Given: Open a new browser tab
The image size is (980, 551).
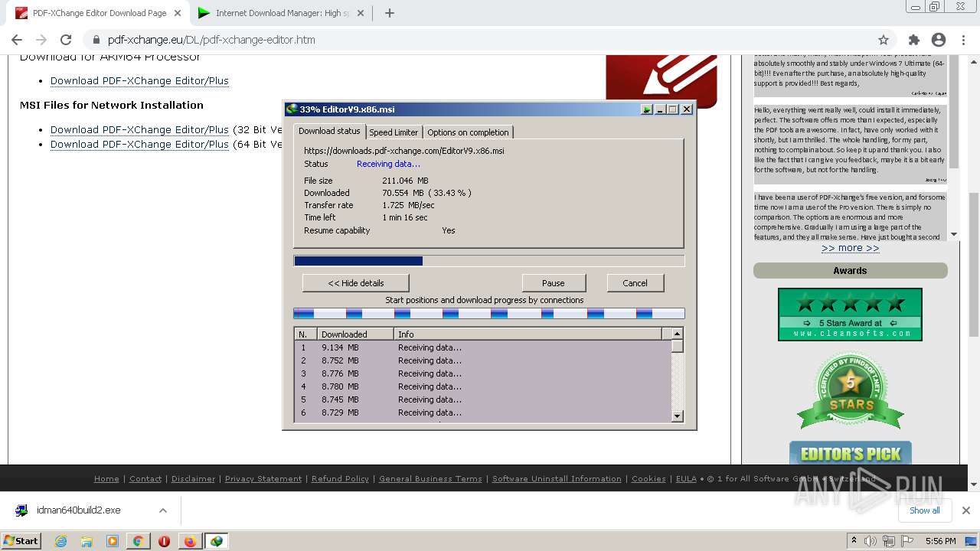Looking at the screenshot, I should coord(390,13).
